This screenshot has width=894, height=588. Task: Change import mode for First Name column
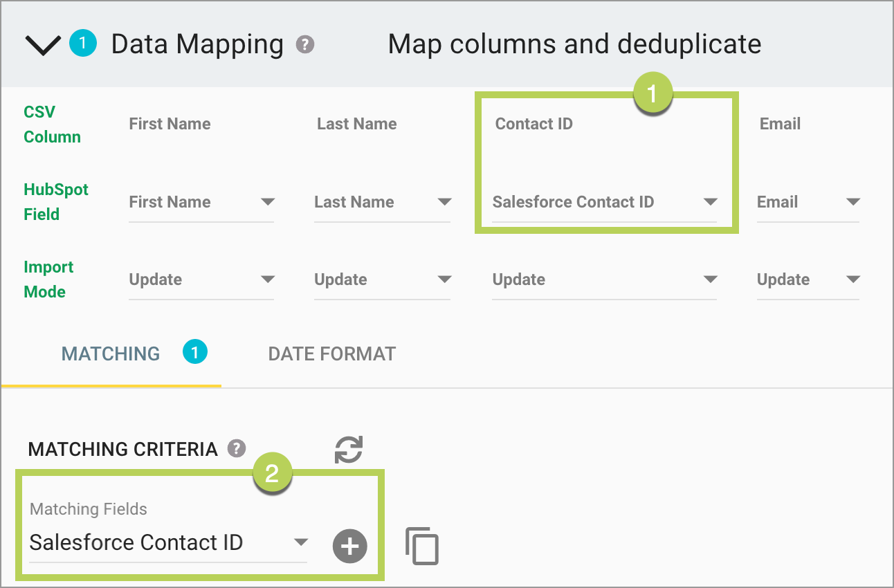[x=201, y=279]
